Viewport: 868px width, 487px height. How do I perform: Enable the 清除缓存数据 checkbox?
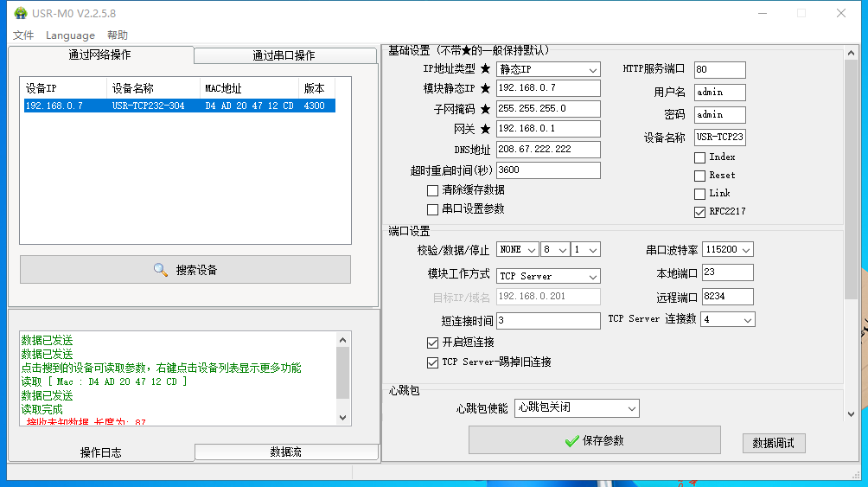pos(433,190)
